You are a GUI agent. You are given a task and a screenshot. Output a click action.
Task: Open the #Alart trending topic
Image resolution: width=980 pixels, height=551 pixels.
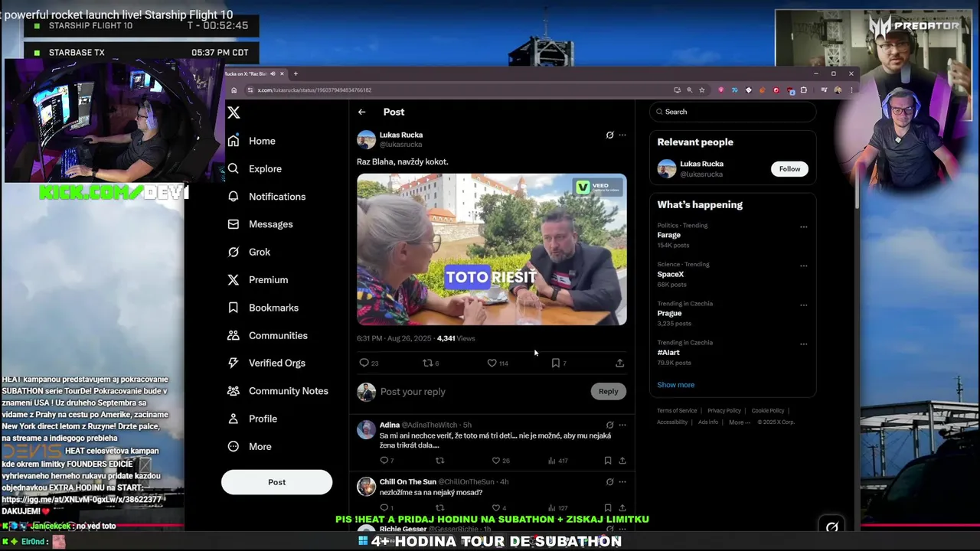[x=668, y=352]
